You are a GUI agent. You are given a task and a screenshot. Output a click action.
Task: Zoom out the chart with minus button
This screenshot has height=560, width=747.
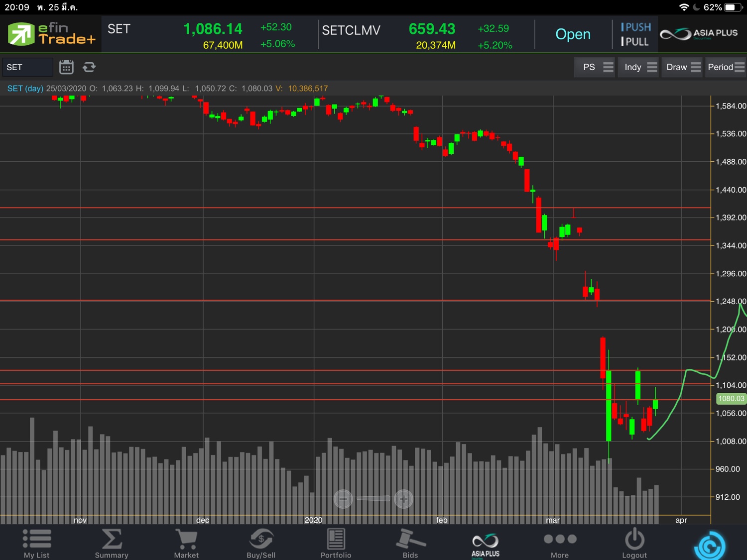343,498
